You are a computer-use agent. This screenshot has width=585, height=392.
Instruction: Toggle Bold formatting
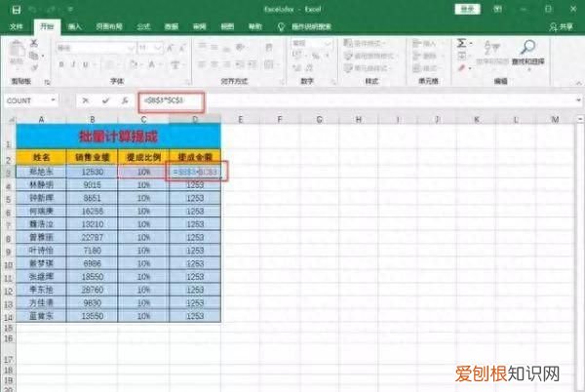61,64
